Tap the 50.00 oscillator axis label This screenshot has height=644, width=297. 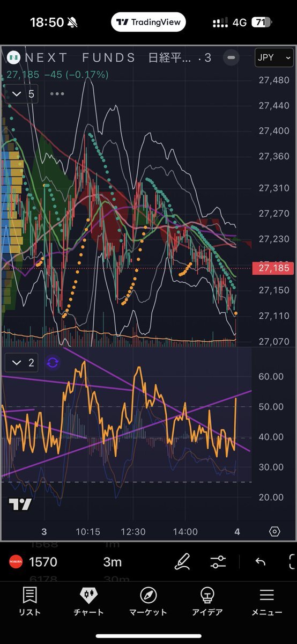click(x=271, y=406)
